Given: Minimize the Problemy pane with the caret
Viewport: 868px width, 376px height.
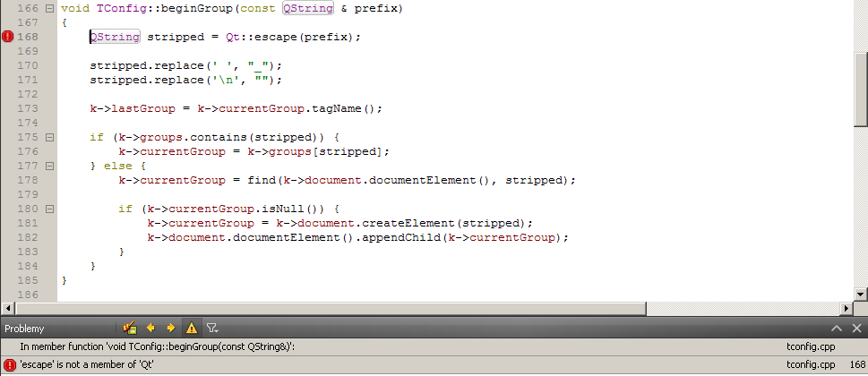Looking at the screenshot, I should pos(837,329).
